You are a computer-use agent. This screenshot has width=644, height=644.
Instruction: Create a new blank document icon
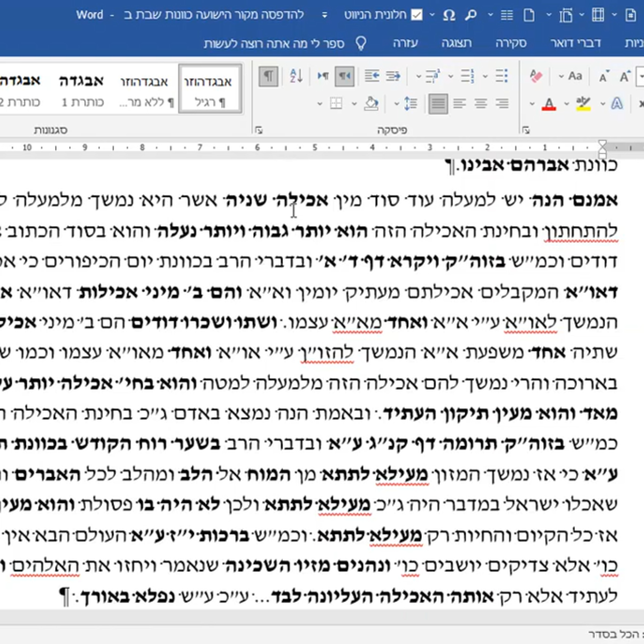[529, 15]
